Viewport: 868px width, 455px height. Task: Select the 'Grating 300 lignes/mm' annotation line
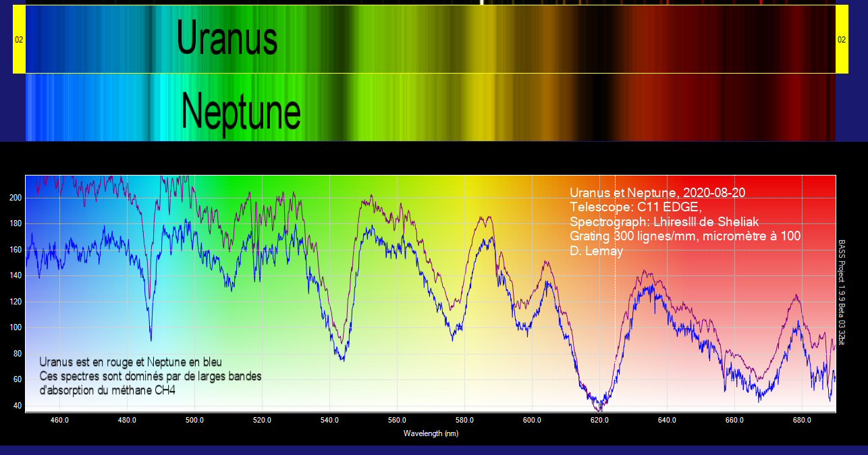pyautogui.click(x=685, y=236)
